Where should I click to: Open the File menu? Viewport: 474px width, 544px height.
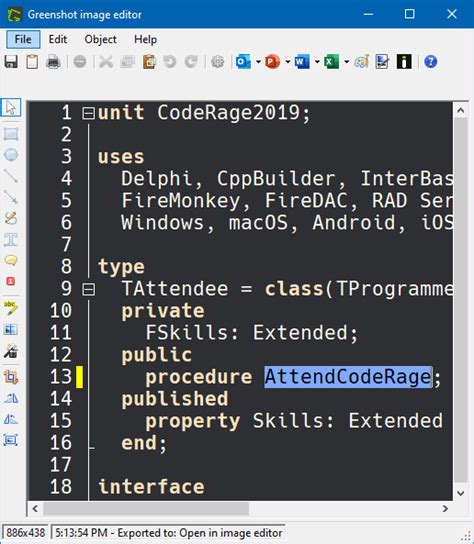click(x=23, y=39)
